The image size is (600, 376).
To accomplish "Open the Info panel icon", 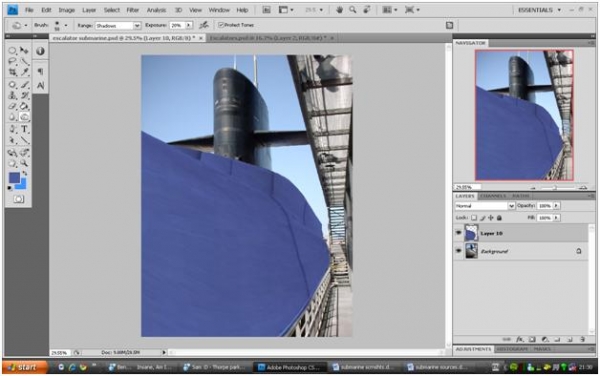I will pyautogui.click(x=40, y=51).
